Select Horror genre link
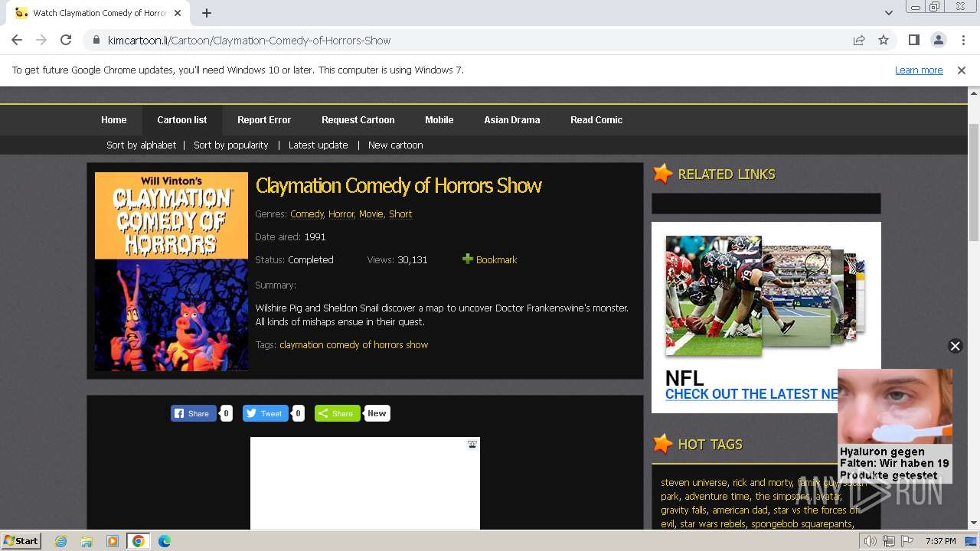 click(341, 214)
